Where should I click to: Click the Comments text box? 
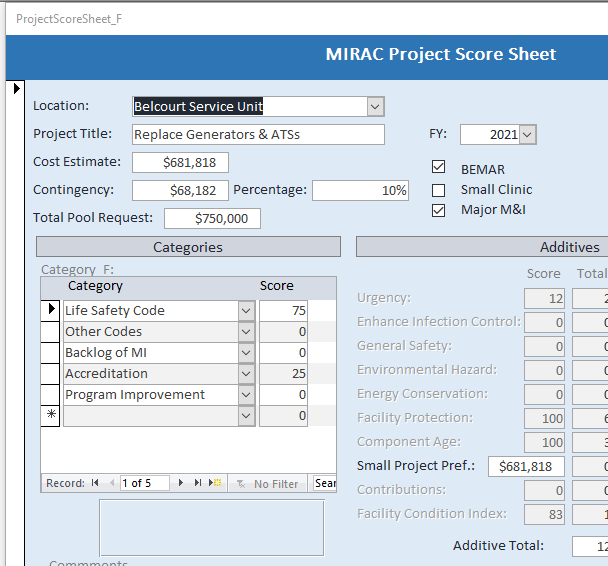212,528
